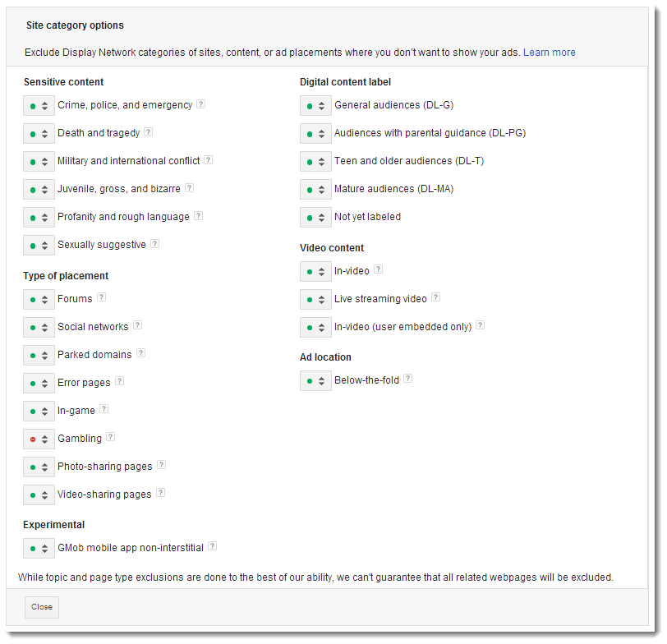
Task: Click help icon next to Below-the-fold
Action: (408, 379)
